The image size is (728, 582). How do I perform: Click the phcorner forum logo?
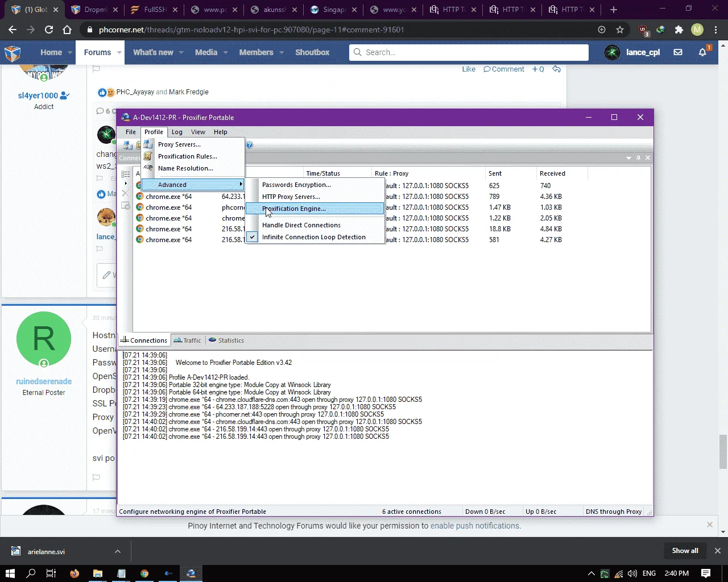point(13,53)
